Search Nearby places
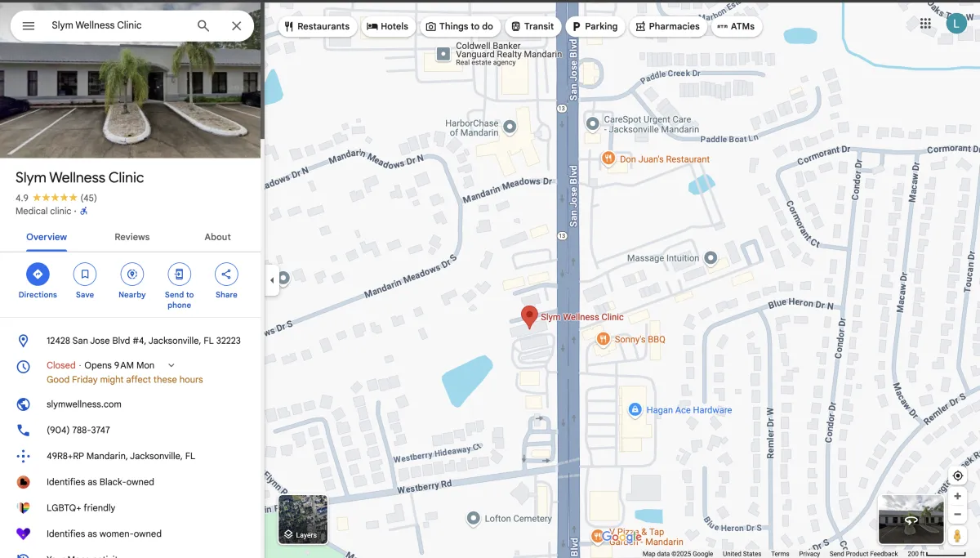The height and width of the screenshot is (558, 980). tap(132, 281)
